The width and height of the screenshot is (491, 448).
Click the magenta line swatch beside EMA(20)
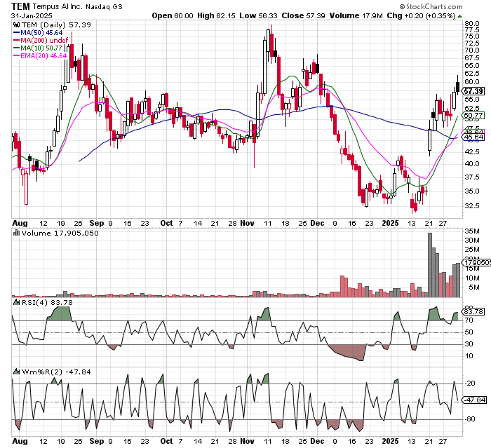16,56
